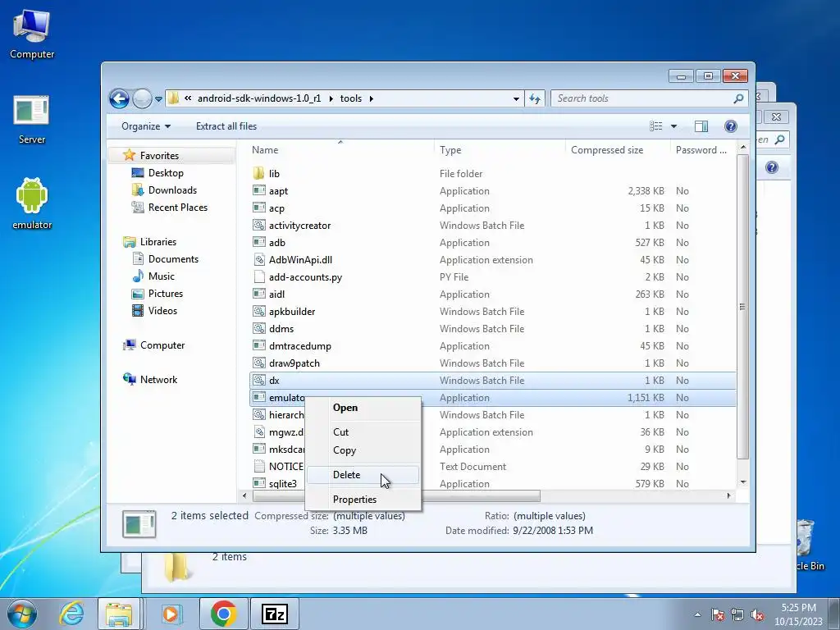Select the ddms batch file icon
The width and height of the screenshot is (840, 630).
tap(258, 328)
